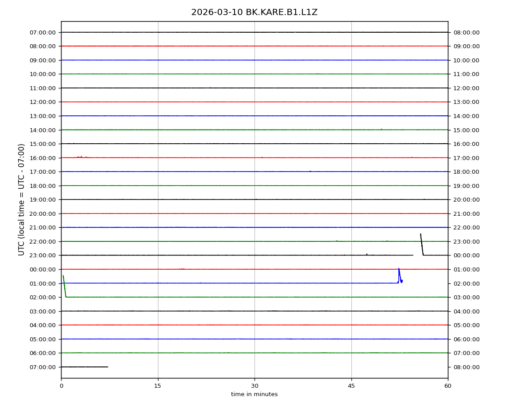Click the plot title BK.KARE.B1.L1Z
The image size is (509, 420).
tap(254, 12)
